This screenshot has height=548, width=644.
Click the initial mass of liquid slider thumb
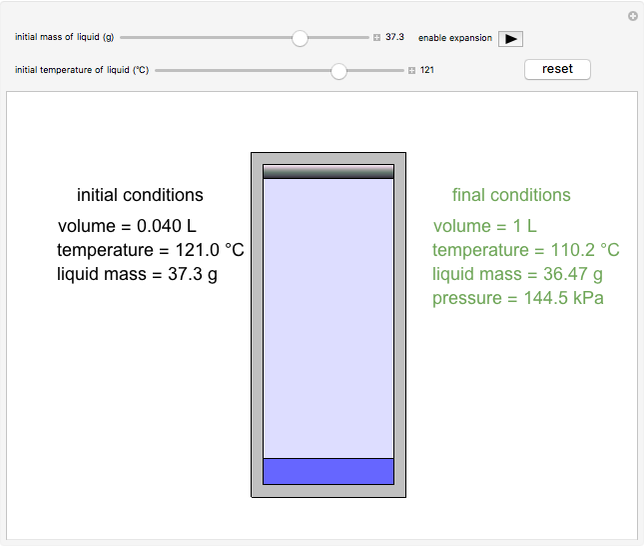(300, 38)
